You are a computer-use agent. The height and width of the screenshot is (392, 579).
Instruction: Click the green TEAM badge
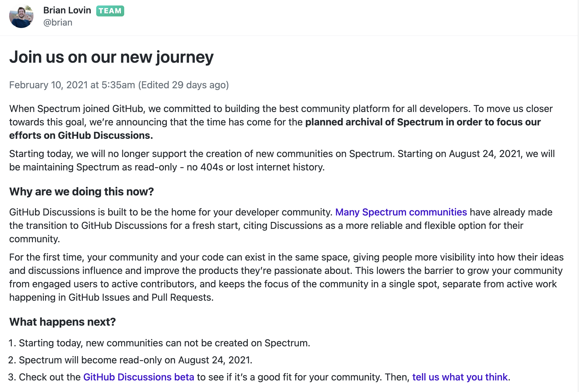pos(110,11)
